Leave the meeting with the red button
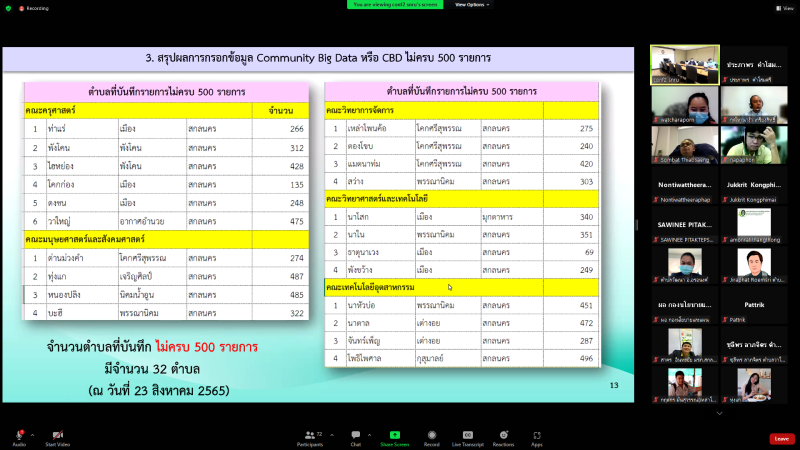Image resolution: width=800 pixels, height=450 pixels. point(781,438)
